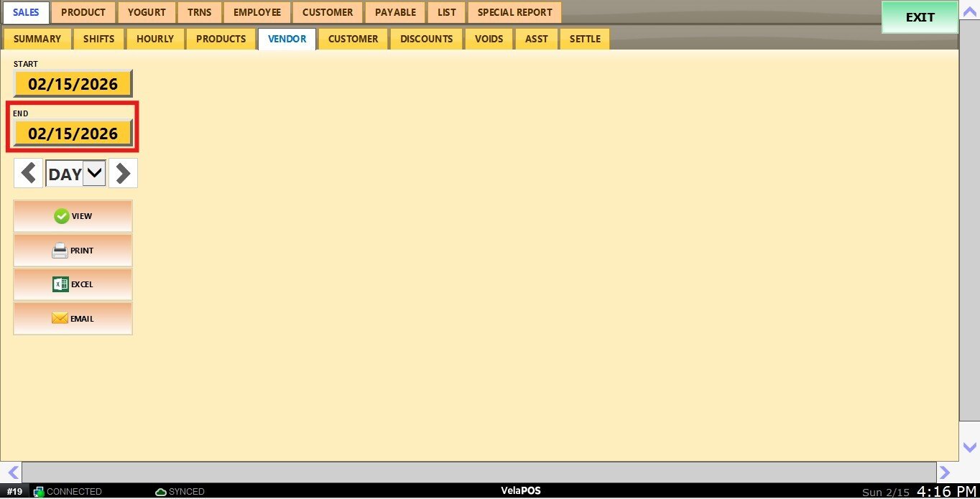
Task: Expand the DAY period dropdown
Action: pyautogui.click(x=94, y=174)
